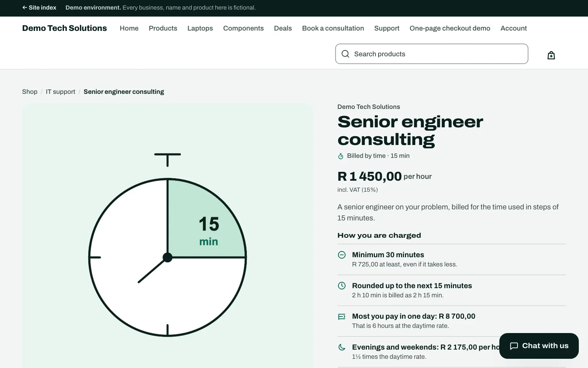The image size is (588, 368).
Task: Click the Demo Tech Solutions logo
Action: coord(64,28)
